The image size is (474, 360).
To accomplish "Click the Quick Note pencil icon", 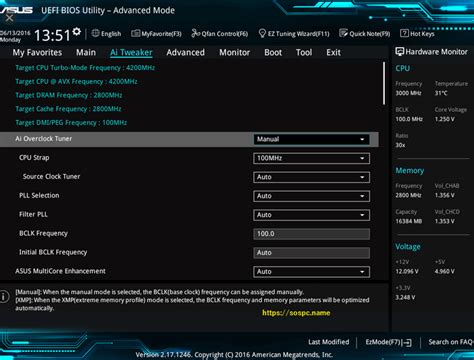I will click(343, 33).
